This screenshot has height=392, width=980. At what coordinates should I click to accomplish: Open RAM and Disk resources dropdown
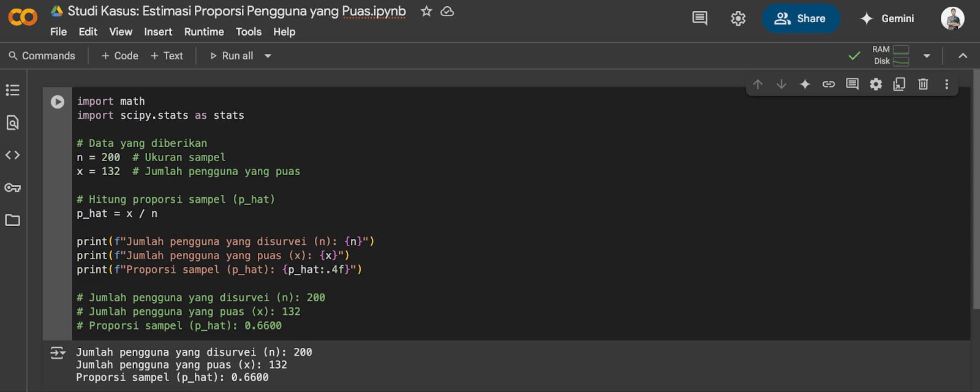coord(926,56)
